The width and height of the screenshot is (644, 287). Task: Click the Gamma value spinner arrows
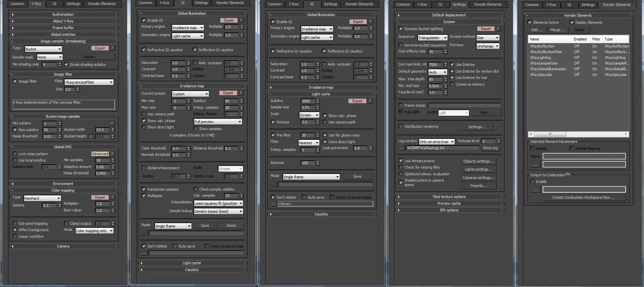pyautogui.click(x=60, y=205)
